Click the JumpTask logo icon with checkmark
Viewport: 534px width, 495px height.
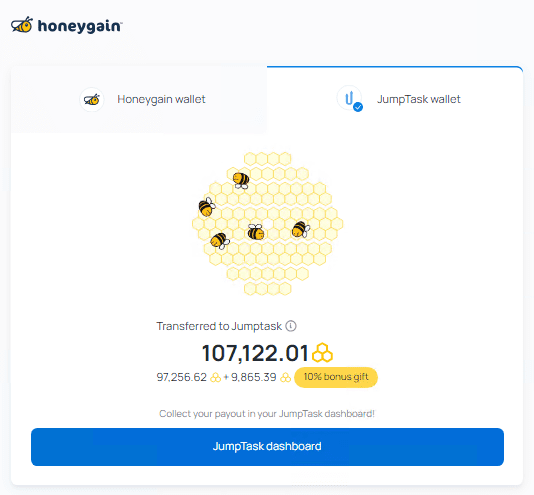tap(349, 98)
